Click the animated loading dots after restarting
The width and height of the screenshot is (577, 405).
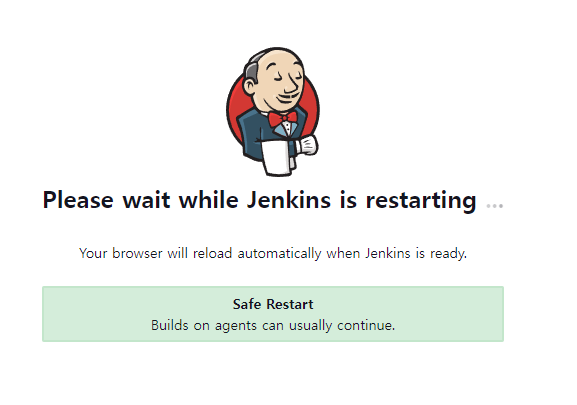click(x=495, y=205)
